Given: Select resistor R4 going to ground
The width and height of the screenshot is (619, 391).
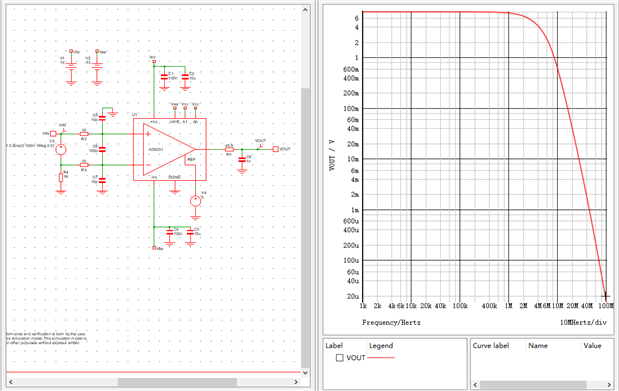Looking at the screenshot, I should click(61, 178).
